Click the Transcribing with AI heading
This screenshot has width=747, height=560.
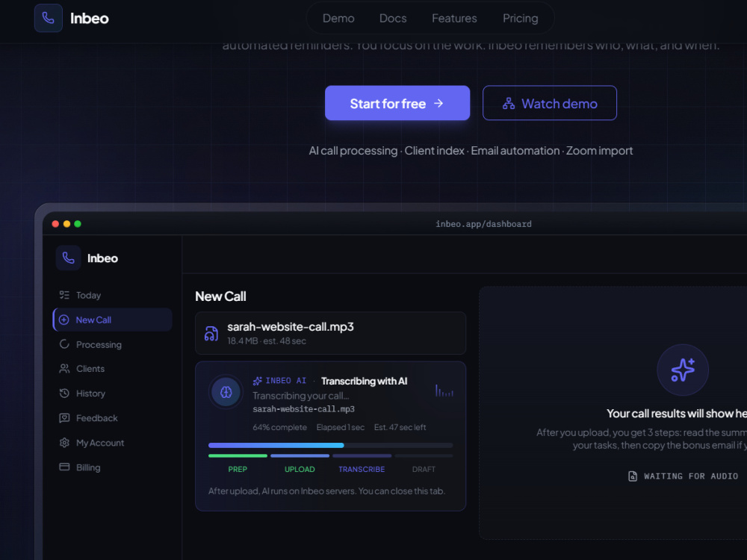coord(364,381)
